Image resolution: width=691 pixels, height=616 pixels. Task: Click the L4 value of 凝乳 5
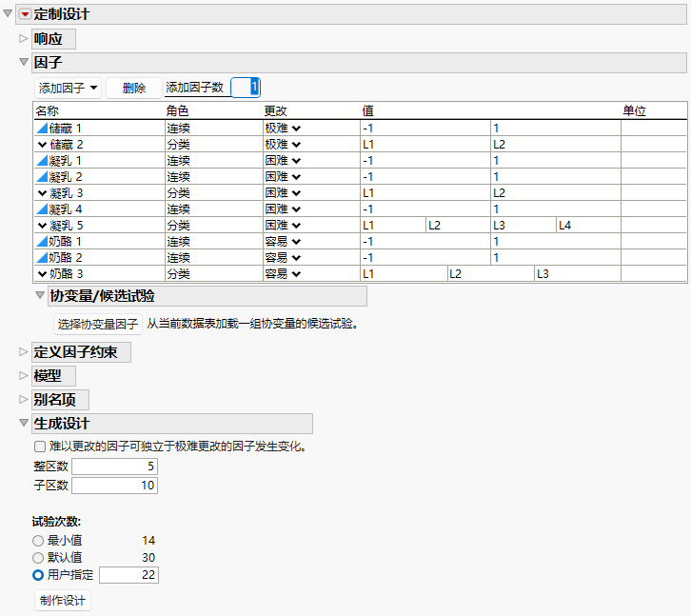[589, 226]
